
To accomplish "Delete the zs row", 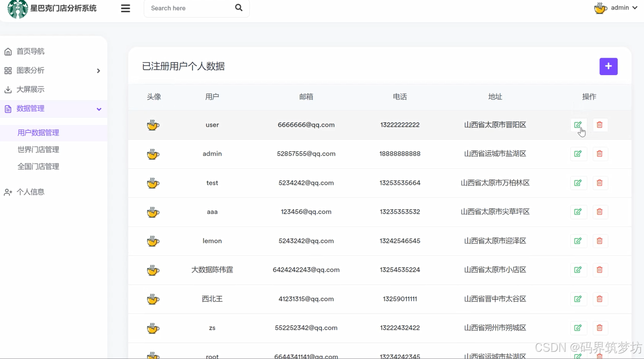I will coord(599,328).
